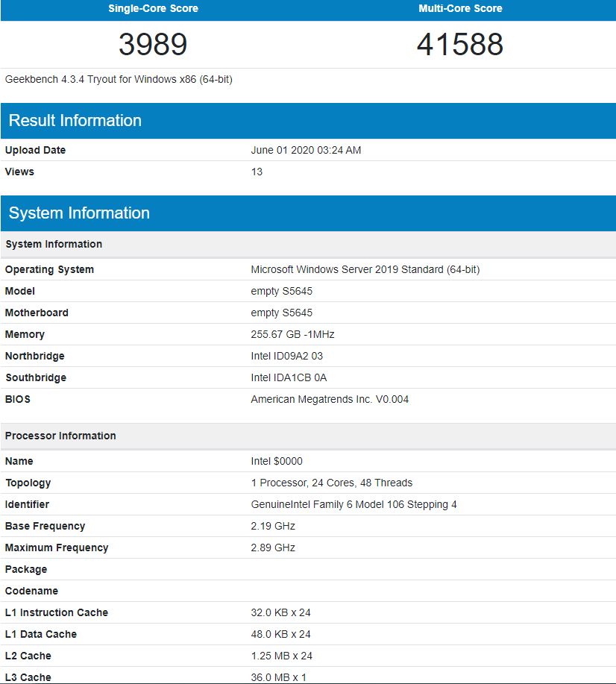The width and height of the screenshot is (616, 684).
Task: Select the L1 Instruction Cache value 32.0 KB x 24
Action: pyautogui.click(x=280, y=613)
